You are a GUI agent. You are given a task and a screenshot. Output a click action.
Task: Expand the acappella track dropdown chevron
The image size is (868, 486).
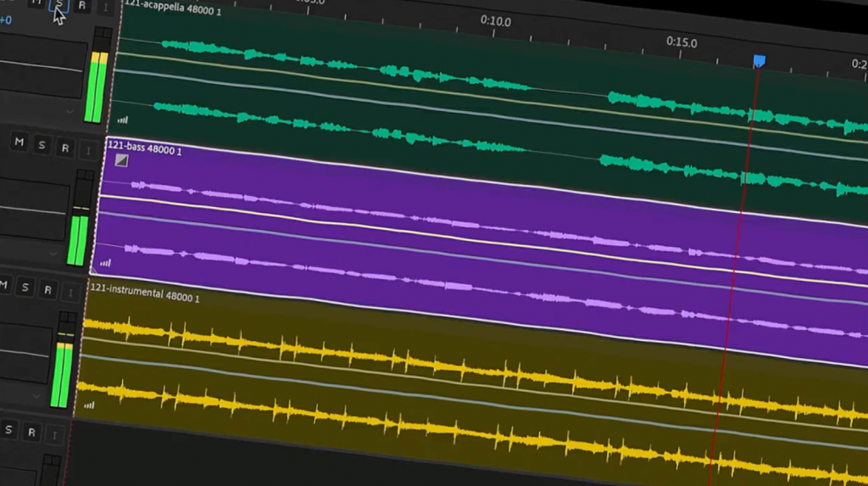point(70,110)
